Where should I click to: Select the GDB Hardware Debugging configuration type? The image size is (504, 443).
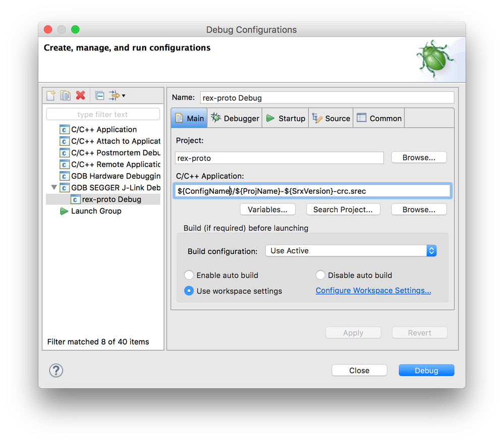[114, 176]
